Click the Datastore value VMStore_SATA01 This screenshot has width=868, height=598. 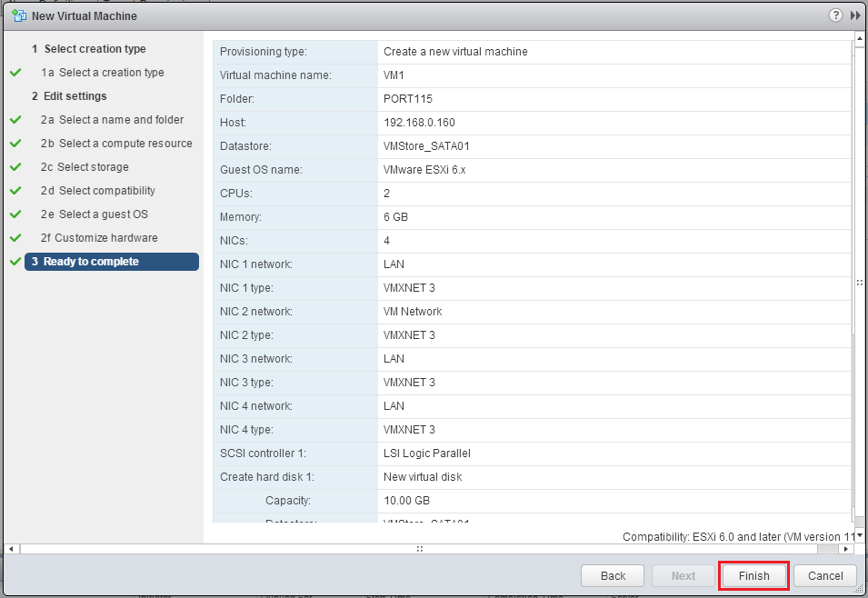[426, 146]
